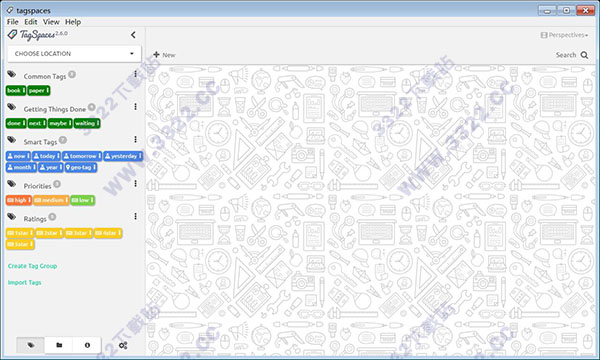Open the Perspectives dropdown
The image size is (600, 360).
pyautogui.click(x=564, y=35)
